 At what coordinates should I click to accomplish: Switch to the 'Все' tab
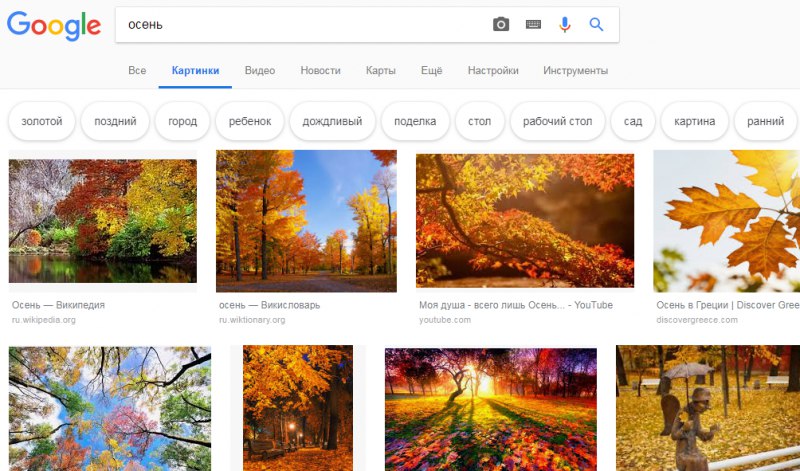click(x=137, y=70)
